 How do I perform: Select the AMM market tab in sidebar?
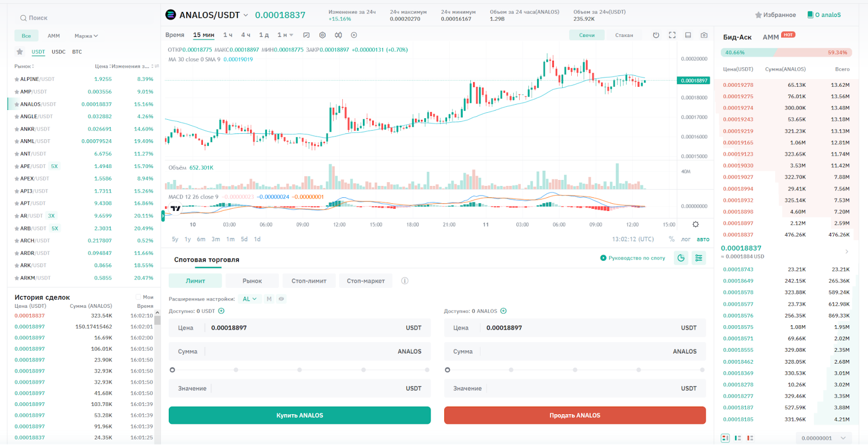point(54,36)
